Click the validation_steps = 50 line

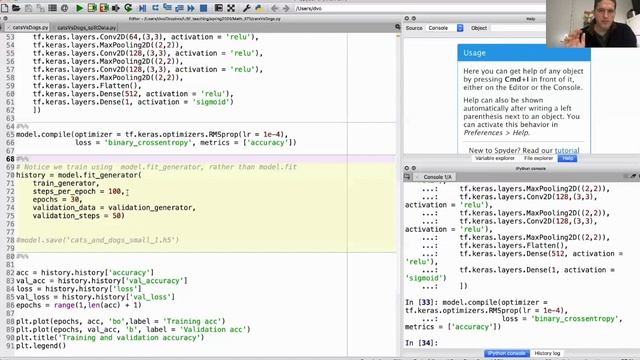(78, 216)
